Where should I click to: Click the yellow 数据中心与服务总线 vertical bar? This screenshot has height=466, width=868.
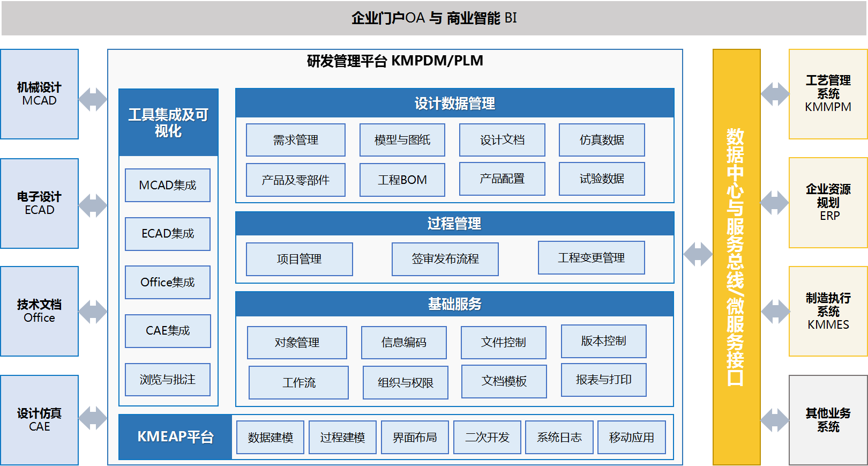[736, 257]
